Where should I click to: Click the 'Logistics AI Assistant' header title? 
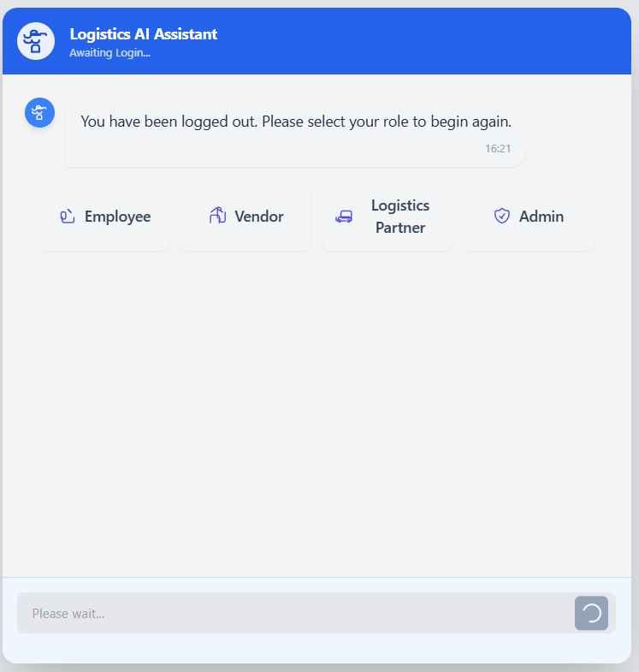pos(144,34)
